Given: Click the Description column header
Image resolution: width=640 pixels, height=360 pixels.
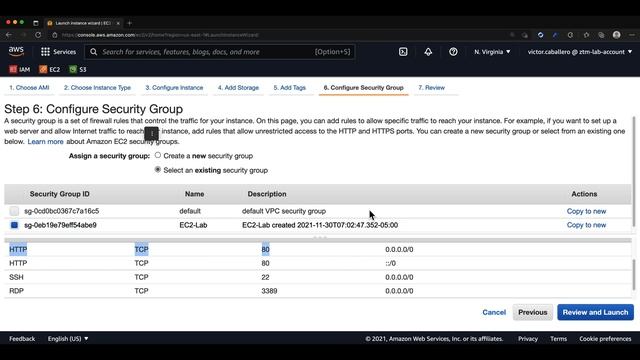Looking at the screenshot, I should point(267,194).
